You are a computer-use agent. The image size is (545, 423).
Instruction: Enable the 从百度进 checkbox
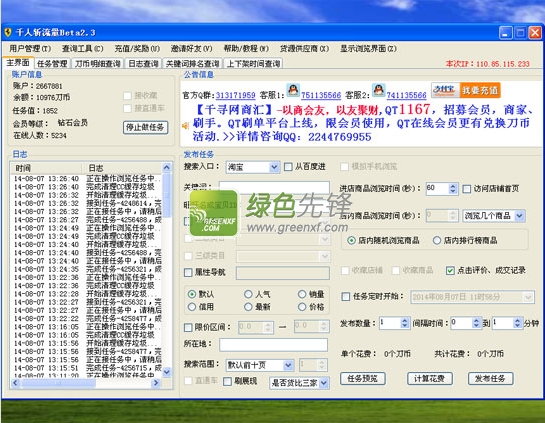[288, 167]
